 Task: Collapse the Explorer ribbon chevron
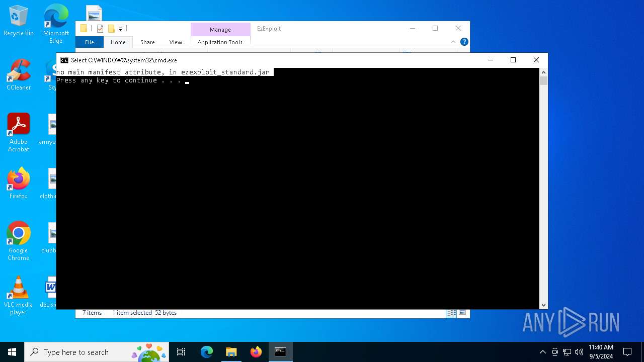453,42
